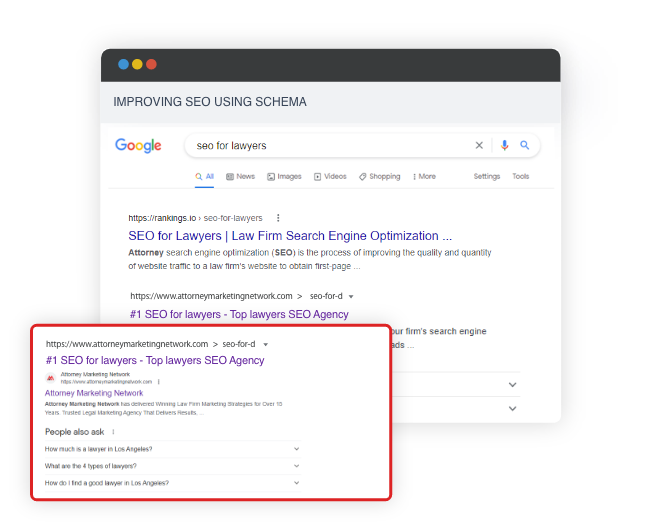Image resolution: width=653 pixels, height=532 pixels.
Task: Select the Videos search tab
Action: click(x=330, y=177)
